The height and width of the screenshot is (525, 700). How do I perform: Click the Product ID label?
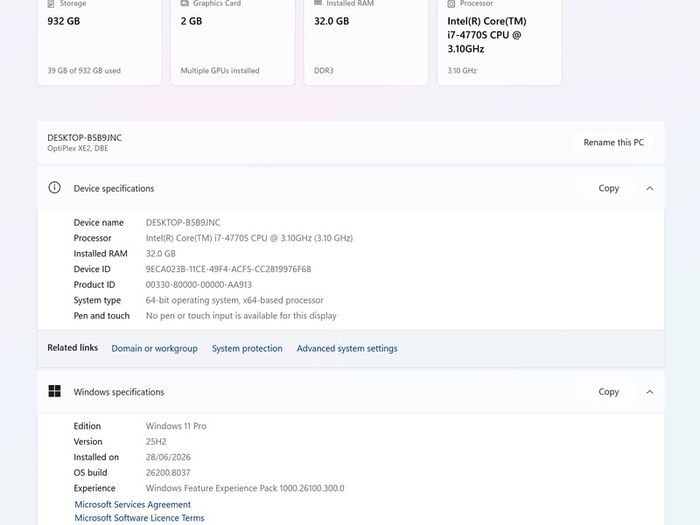tap(94, 285)
